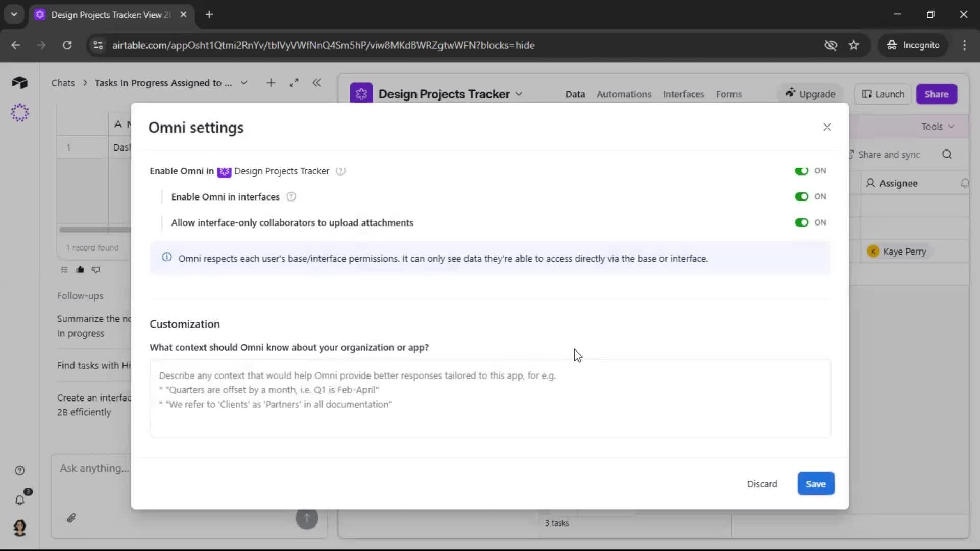Image resolution: width=980 pixels, height=551 pixels.
Task: Focus the Ask anything chat input
Action: pos(94,468)
